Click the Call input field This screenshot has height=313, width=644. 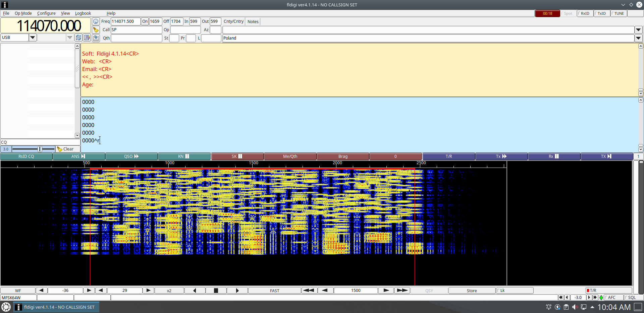pyautogui.click(x=136, y=30)
